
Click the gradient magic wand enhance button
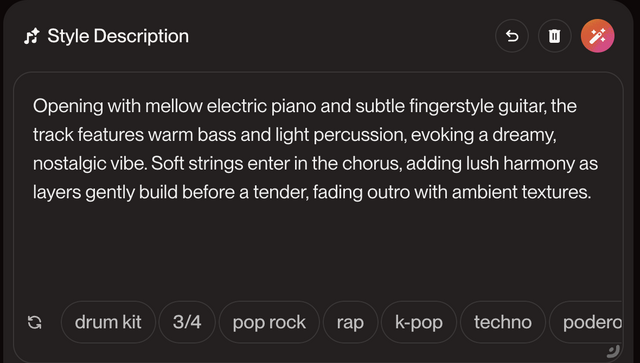click(x=598, y=36)
